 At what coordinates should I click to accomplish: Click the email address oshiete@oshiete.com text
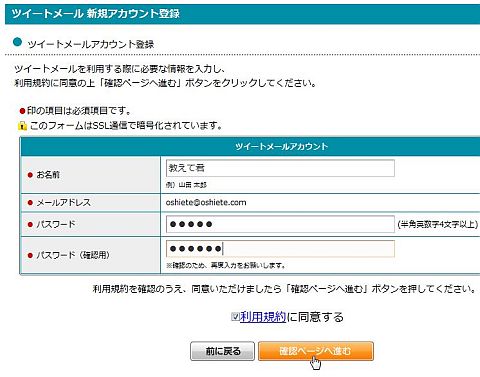(206, 202)
